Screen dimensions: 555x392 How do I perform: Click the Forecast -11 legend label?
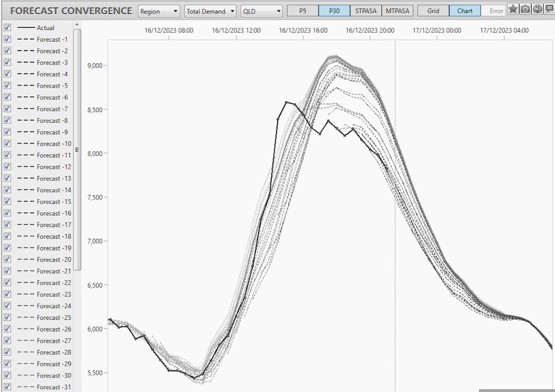pyautogui.click(x=54, y=155)
